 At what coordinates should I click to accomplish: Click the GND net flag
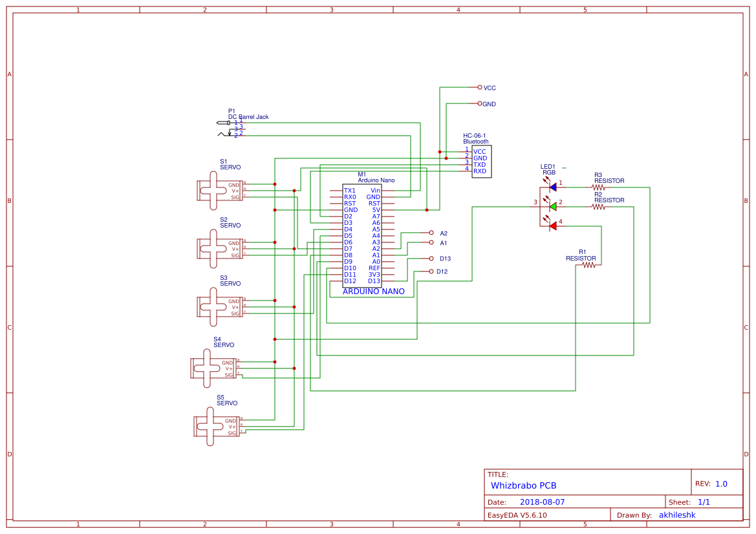(484, 103)
